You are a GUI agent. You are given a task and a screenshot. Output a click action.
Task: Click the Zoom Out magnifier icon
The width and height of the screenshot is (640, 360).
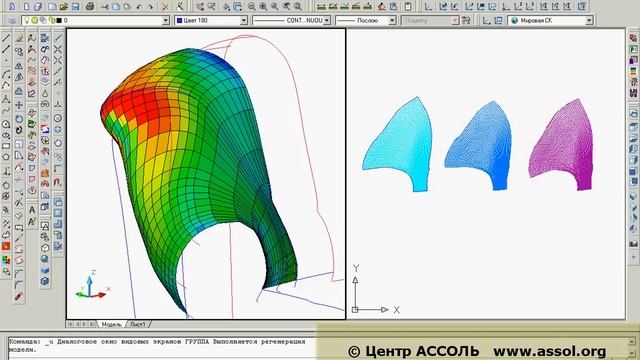pyautogui.click(x=252, y=7)
